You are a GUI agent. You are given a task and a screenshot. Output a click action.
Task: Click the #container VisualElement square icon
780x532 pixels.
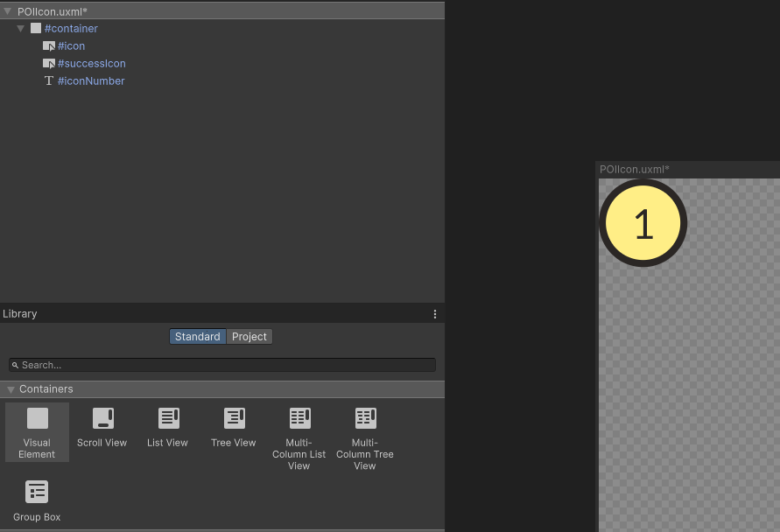click(36, 28)
